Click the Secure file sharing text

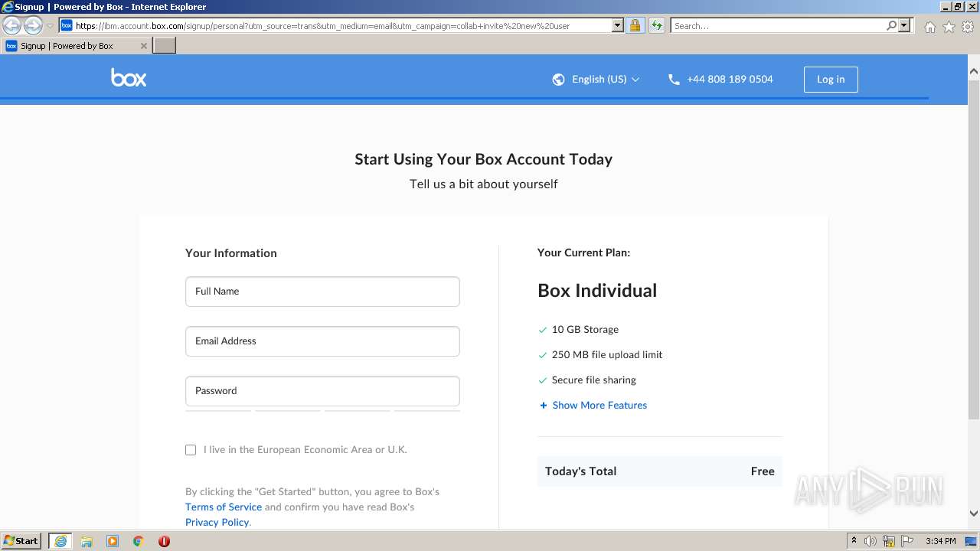coord(594,380)
